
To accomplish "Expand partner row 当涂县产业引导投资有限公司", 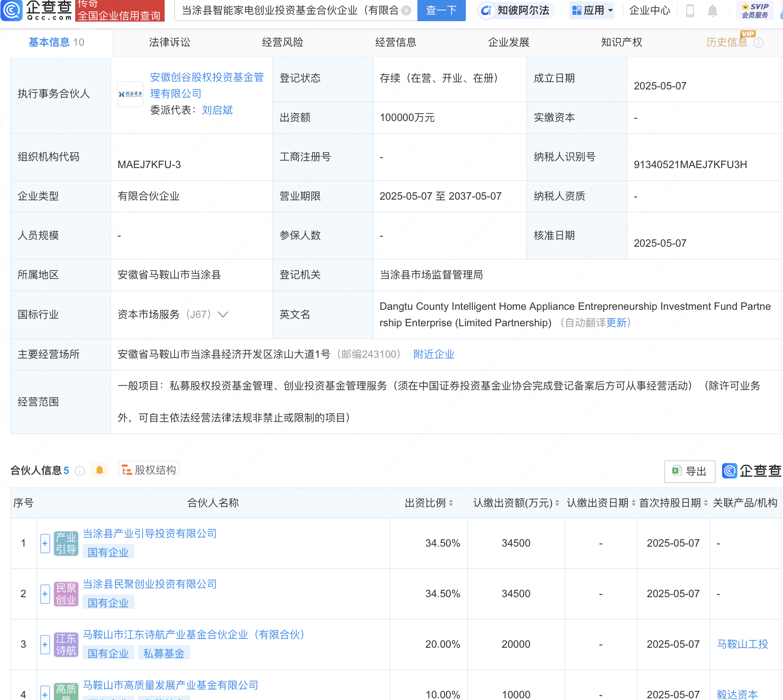I will (x=45, y=543).
